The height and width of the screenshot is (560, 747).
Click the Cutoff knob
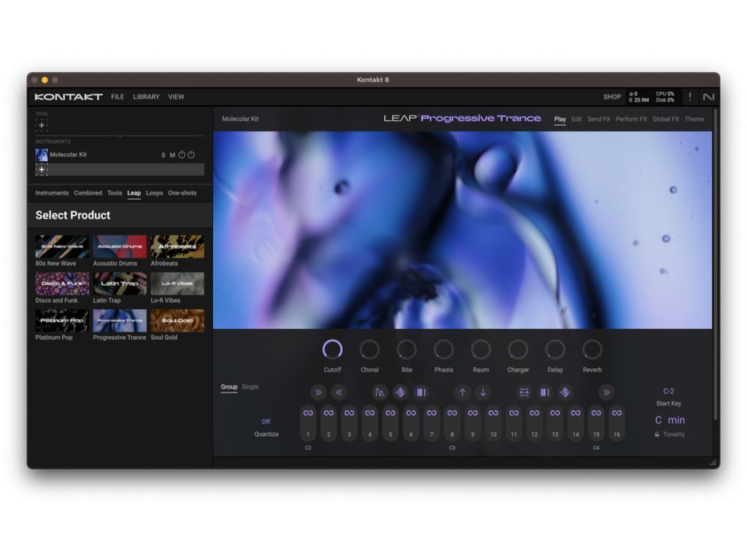[x=333, y=349]
